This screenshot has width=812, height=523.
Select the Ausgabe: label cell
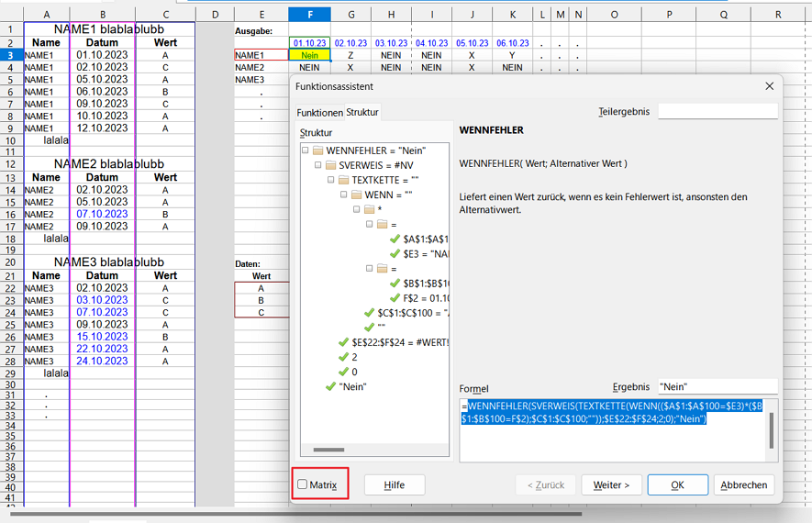[x=261, y=31]
